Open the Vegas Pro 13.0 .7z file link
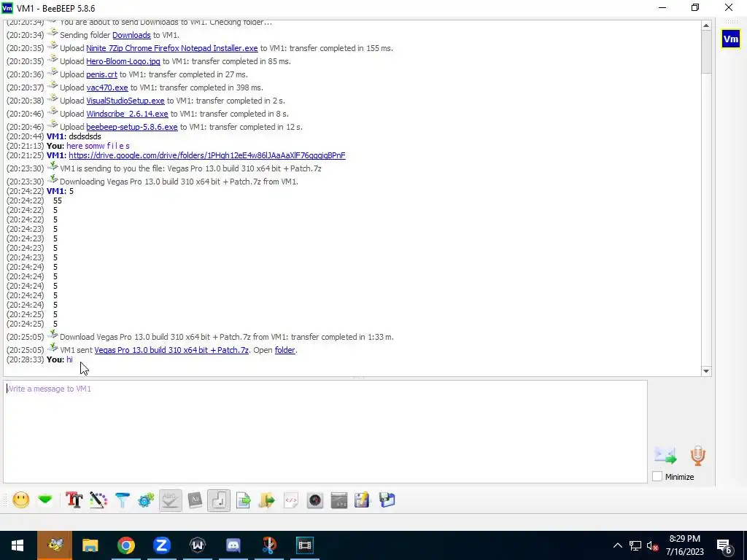The image size is (747, 560). pyautogui.click(x=171, y=350)
